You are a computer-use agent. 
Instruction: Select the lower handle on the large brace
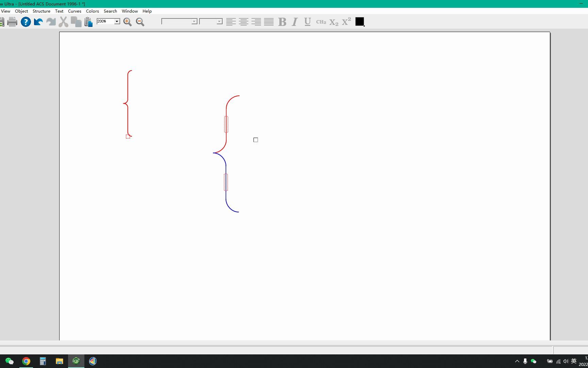226,182
